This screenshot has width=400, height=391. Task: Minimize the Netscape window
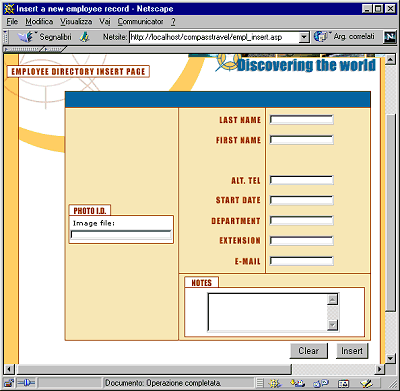[x=367, y=9]
